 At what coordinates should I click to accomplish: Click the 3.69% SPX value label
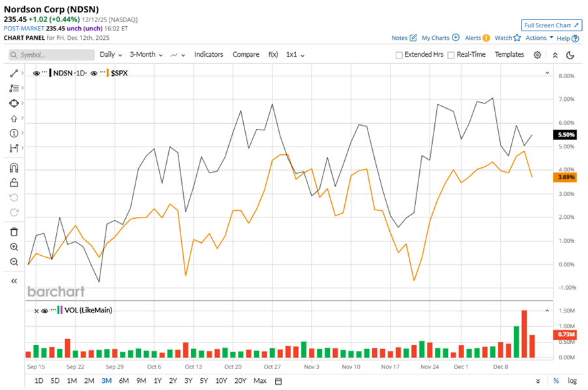(x=565, y=178)
